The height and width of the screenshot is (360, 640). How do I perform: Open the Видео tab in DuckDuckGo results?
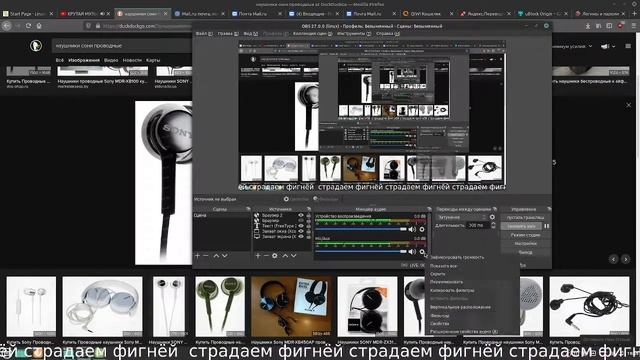tap(111, 60)
